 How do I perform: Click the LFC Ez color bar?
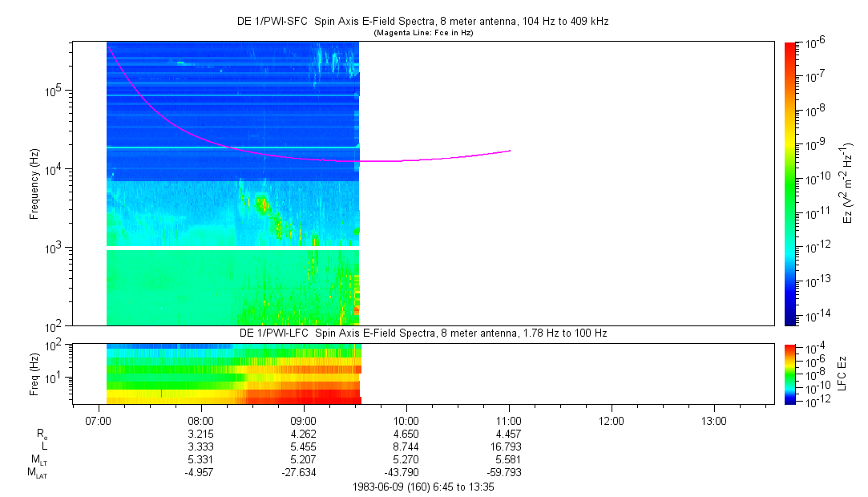click(x=790, y=374)
